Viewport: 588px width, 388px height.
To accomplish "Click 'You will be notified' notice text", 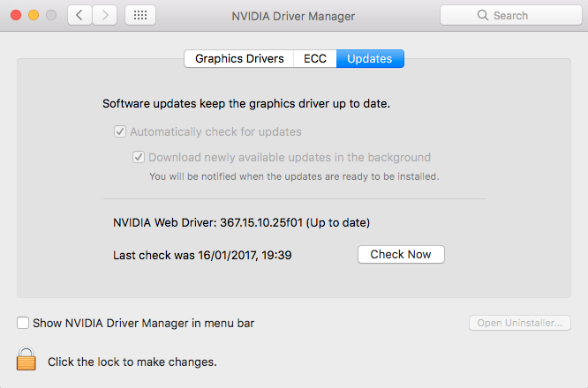I will pyautogui.click(x=294, y=176).
